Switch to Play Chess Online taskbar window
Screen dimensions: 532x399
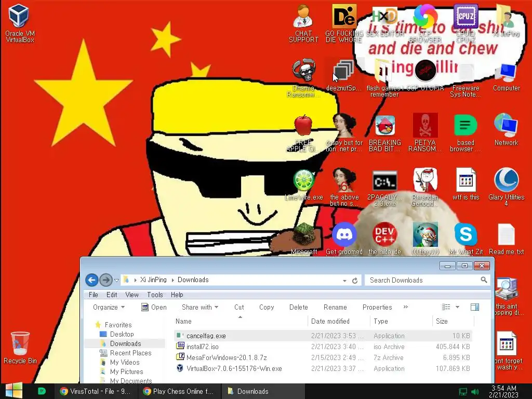tap(179, 391)
